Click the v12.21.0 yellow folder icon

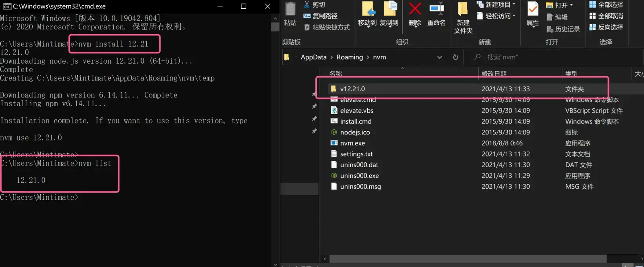click(x=334, y=88)
